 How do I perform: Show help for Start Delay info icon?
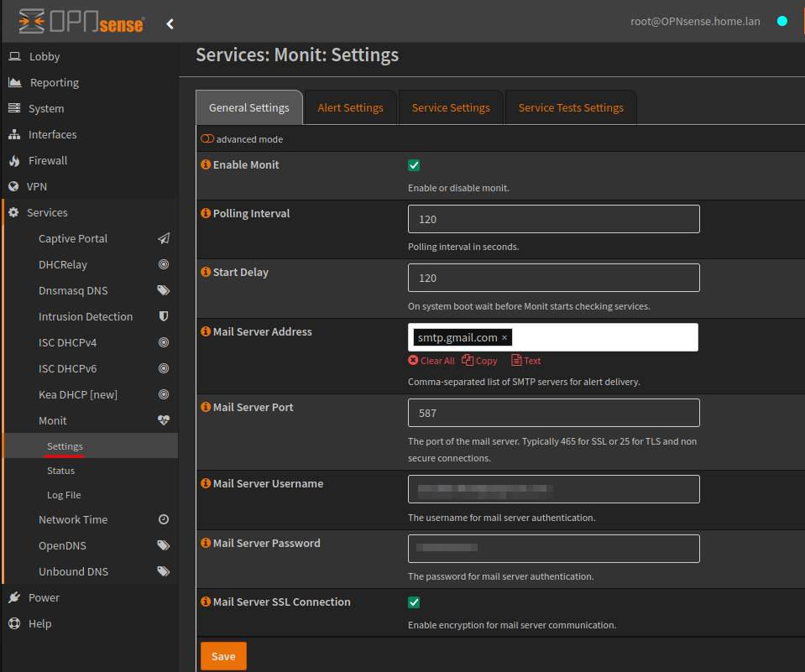pyautogui.click(x=206, y=273)
